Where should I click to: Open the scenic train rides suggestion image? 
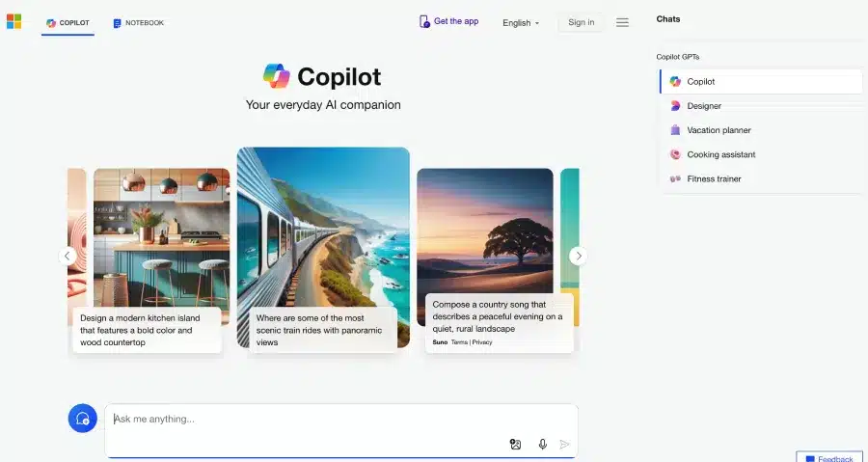pos(323,227)
